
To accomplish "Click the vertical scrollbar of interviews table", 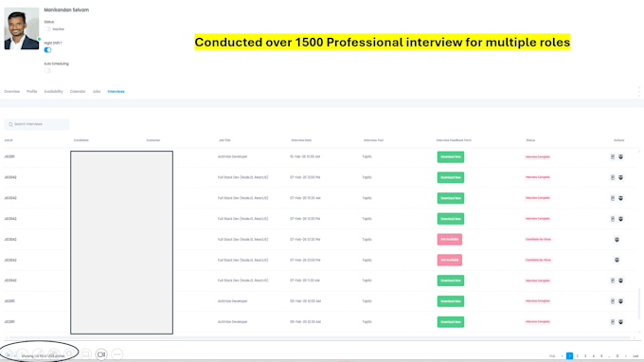I will pos(638,303).
